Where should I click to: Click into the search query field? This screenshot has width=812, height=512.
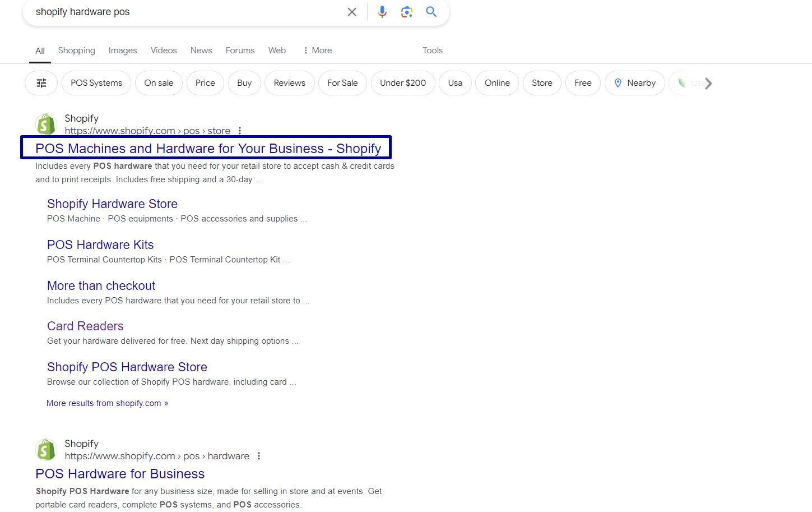tap(188, 12)
